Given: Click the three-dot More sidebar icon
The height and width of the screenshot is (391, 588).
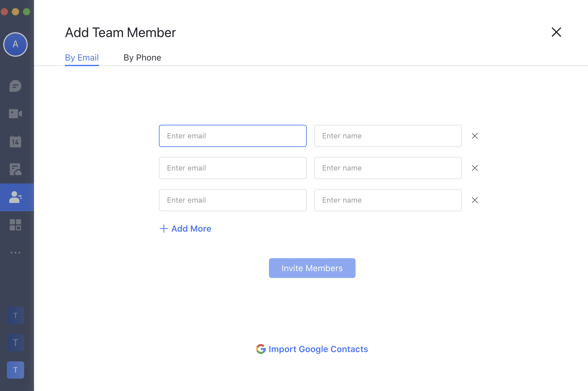Looking at the screenshot, I should coord(15,253).
